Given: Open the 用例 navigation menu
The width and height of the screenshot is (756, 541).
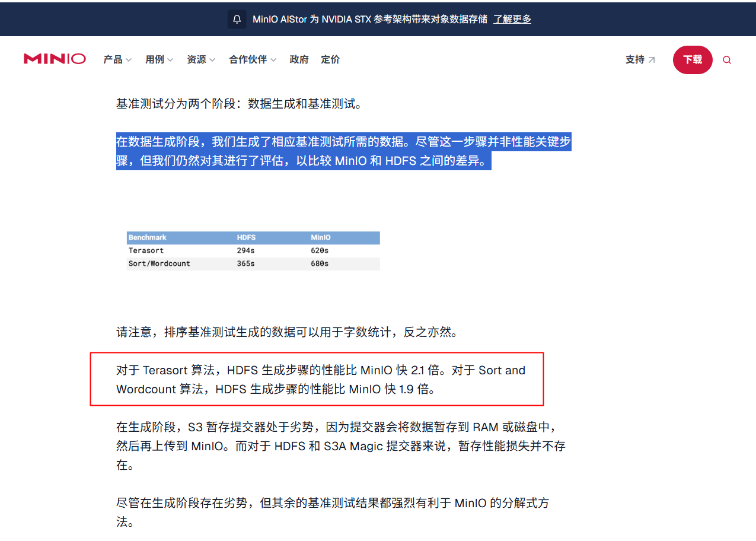Looking at the screenshot, I should [x=155, y=59].
